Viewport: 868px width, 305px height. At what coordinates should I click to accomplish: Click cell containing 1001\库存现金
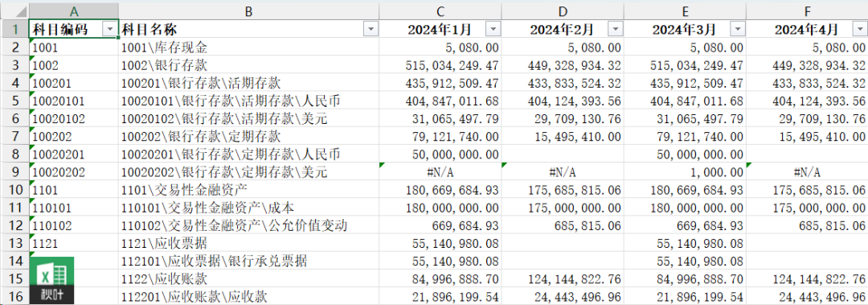pyautogui.click(x=248, y=47)
